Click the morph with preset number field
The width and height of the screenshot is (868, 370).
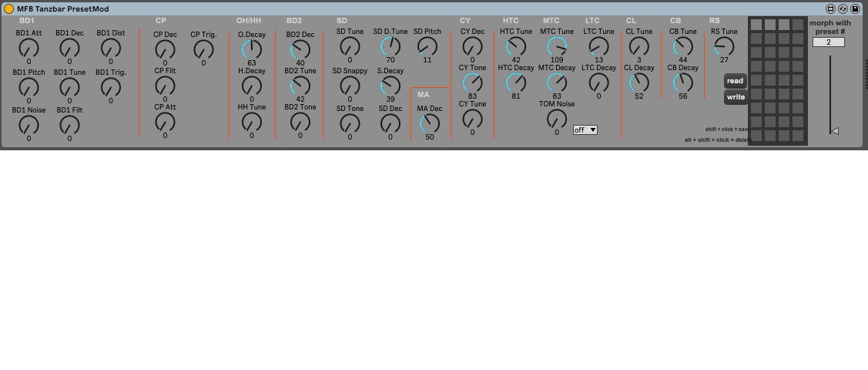[829, 42]
